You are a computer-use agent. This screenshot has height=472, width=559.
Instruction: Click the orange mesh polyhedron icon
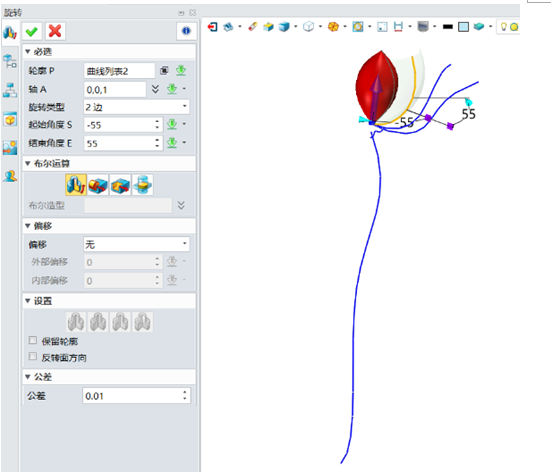(x=333, y=27)
